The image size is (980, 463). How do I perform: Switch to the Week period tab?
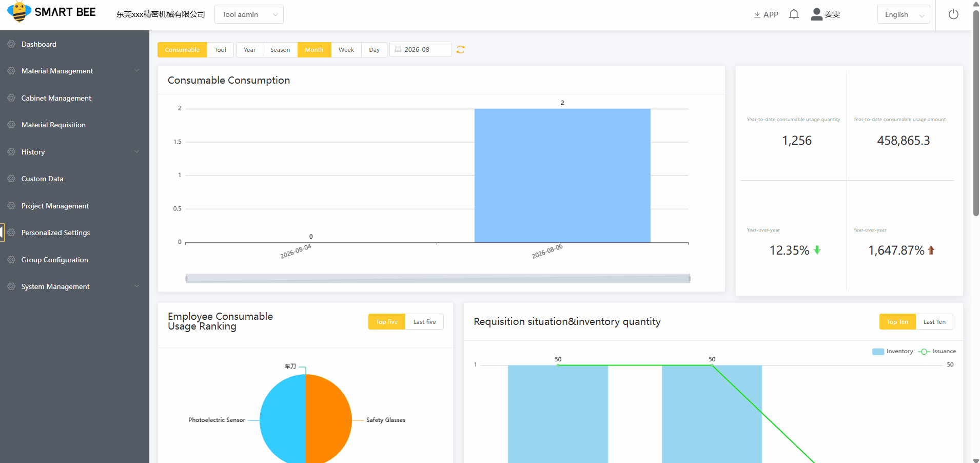(346, 50)
